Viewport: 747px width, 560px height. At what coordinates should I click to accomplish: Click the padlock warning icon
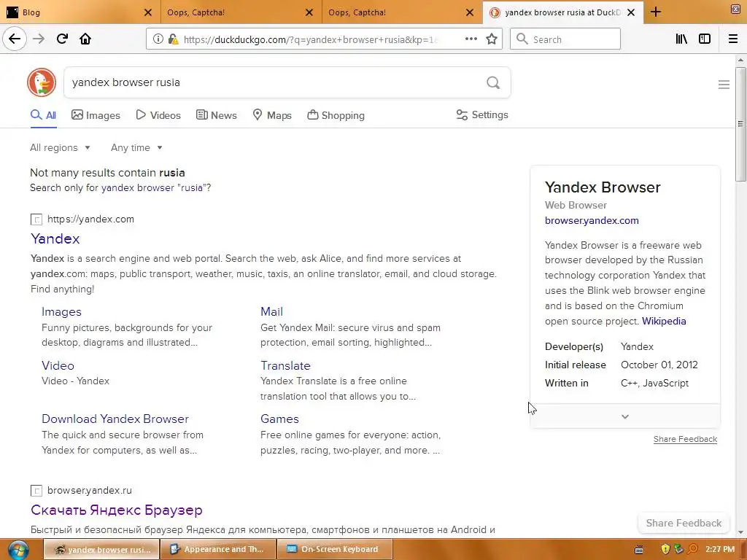(x=173, y=39)
